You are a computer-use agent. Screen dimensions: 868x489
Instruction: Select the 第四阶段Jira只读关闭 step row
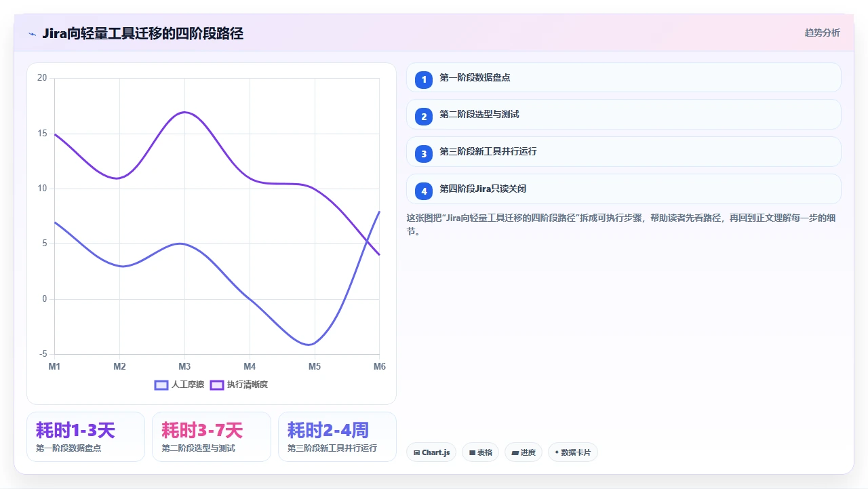pos(623,189)
